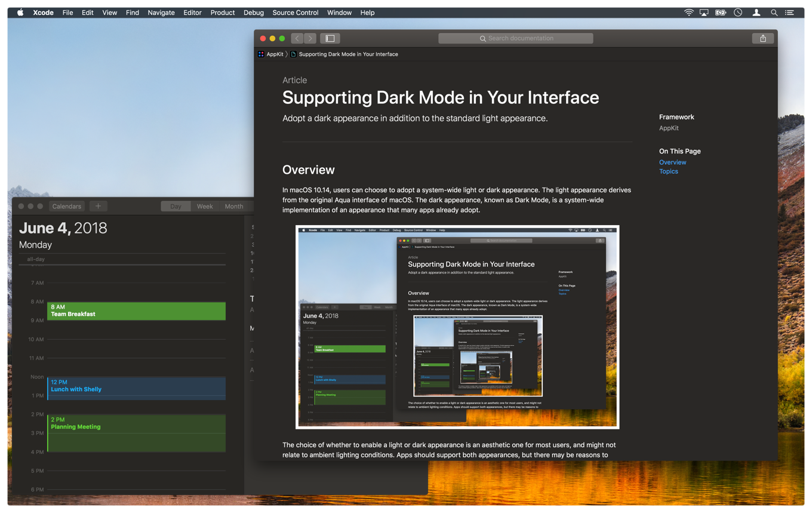Click the Search documentation field

pyautogui.click(x=516, y=38)
